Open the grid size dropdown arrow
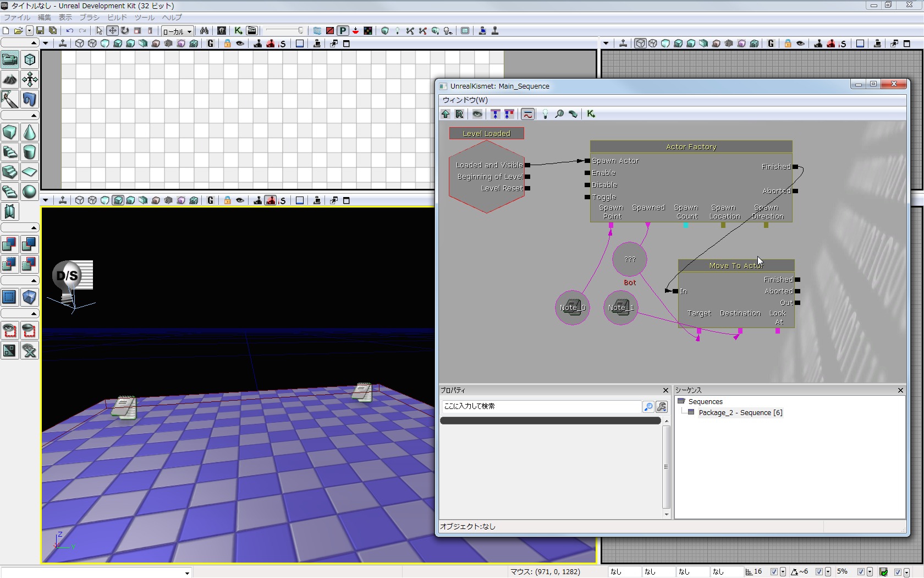The height and width of the screenshot is (578, 924). point(783,572)
